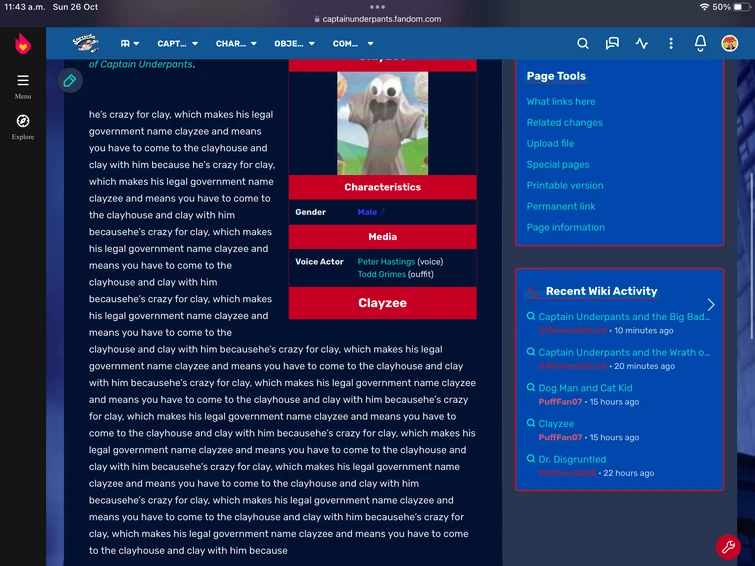Open the Fandom flame logo home
Image resolution: width=755 pixels, height=566 pixels.
coord(23,43)
